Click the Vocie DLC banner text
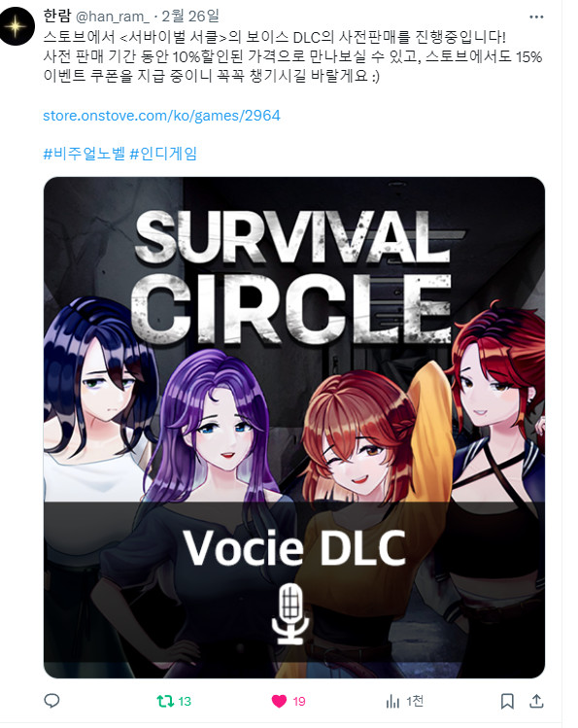 click(x=294, y=547)
